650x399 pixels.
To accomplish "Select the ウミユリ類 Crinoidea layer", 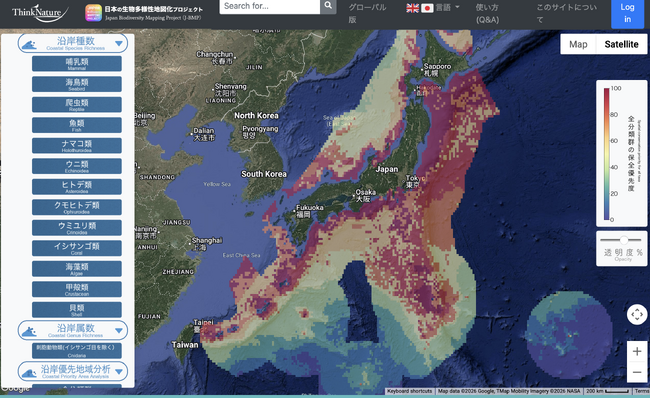I will click(x=77, y=227).
